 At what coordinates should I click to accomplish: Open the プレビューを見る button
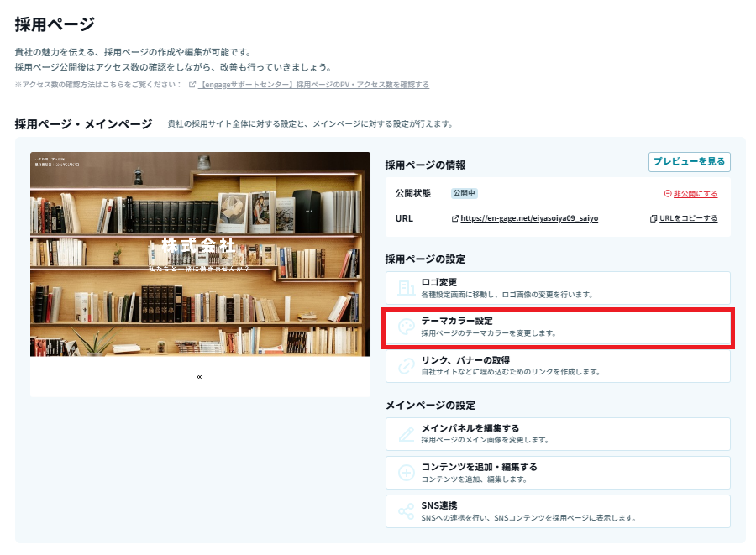[690, 162]
